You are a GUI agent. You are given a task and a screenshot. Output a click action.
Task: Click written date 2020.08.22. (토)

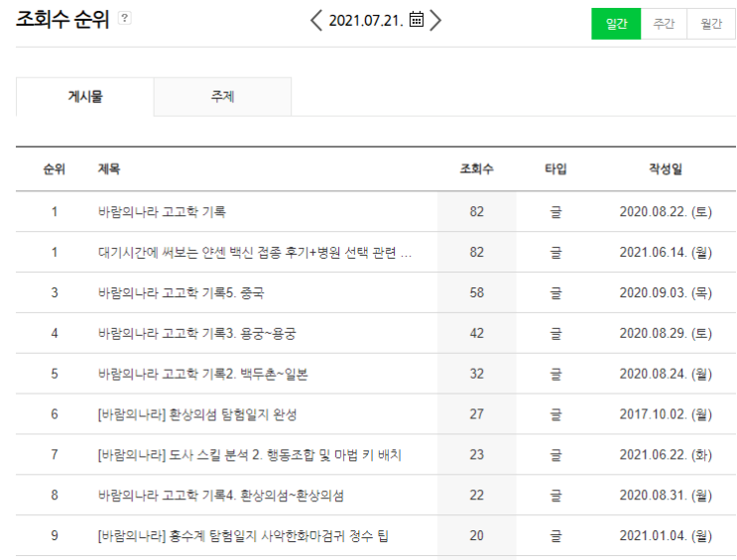(666, 212)
